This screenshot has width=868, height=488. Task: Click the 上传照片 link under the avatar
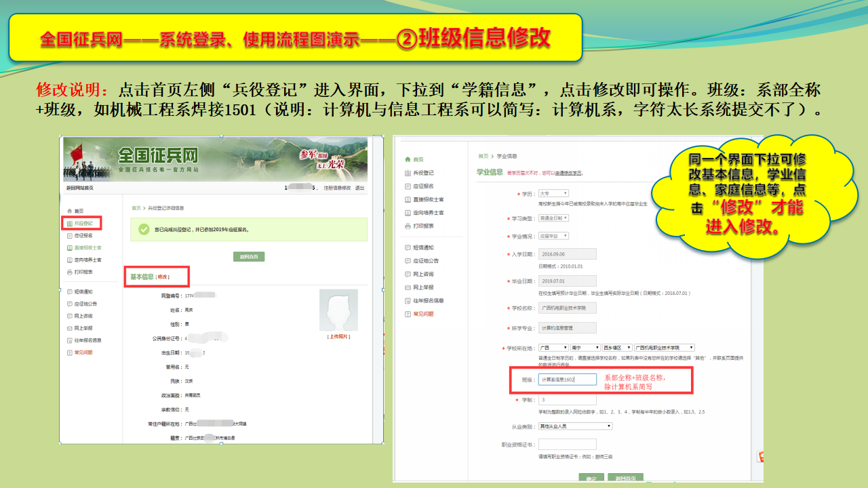(338, 337)
